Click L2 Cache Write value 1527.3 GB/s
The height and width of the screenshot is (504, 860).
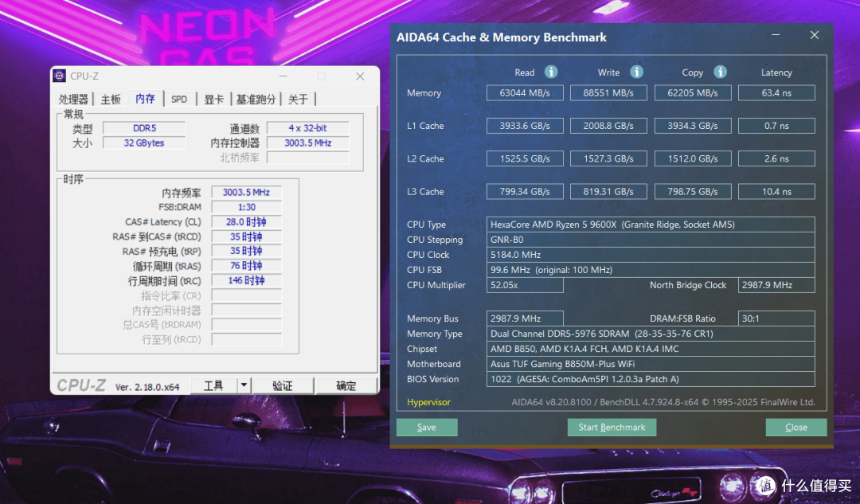point(608,158)
